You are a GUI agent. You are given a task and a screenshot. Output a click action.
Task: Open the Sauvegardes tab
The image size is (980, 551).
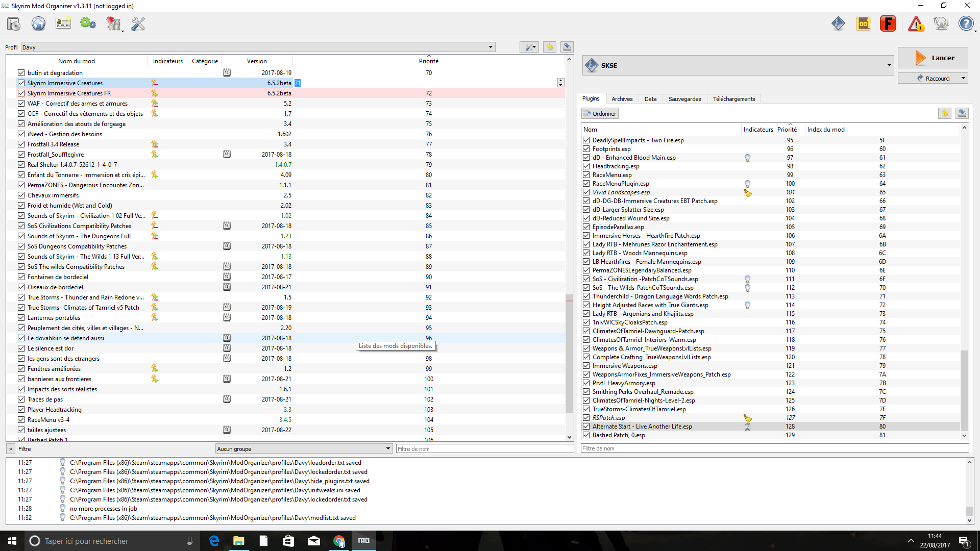[x=684, y=99]
